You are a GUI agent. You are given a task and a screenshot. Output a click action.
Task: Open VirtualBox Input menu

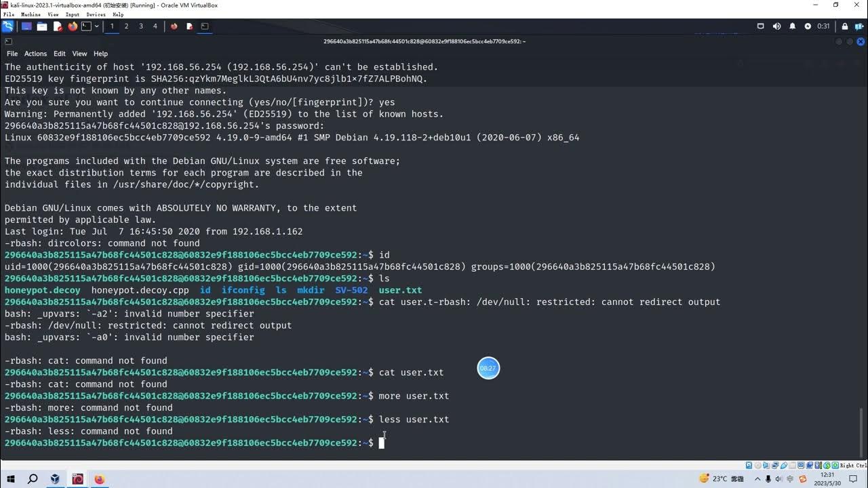click(73, 14)
